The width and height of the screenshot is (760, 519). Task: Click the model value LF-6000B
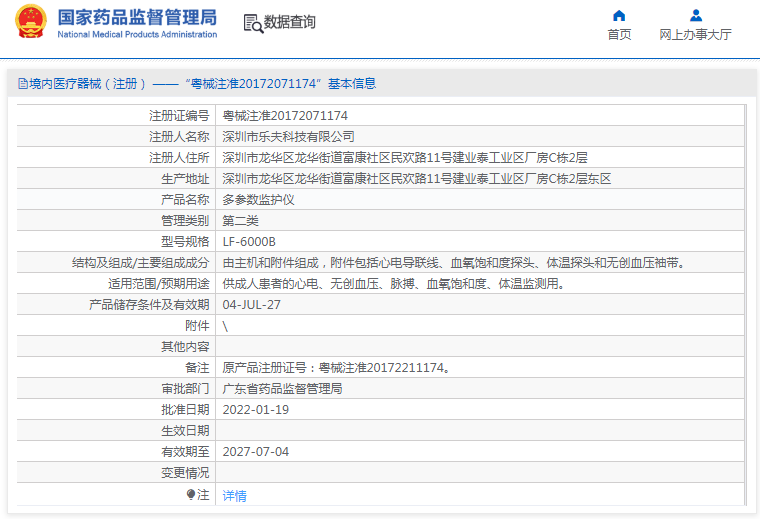coord(249,242)
